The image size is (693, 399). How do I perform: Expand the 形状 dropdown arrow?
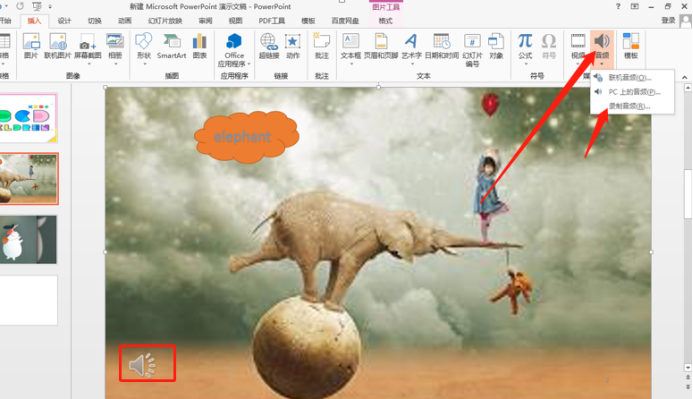(145, 64)
